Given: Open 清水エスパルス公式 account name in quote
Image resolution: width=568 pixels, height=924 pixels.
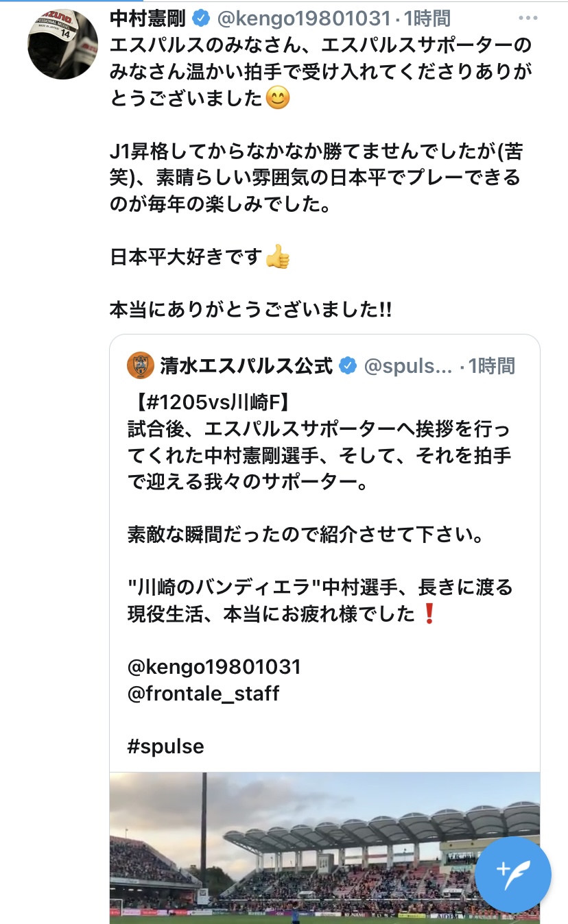Looking at the screenshot, I should [246, 365].
